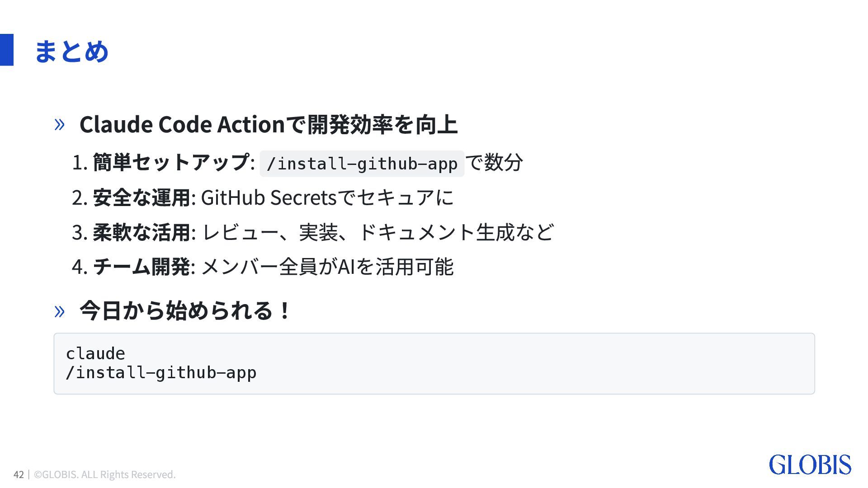Click the chevron bullet before 今日から始められる

59,311
